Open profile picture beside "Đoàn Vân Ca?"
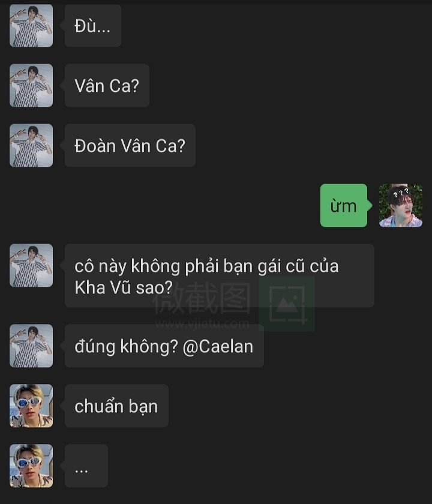Screen dimensions: 432x504 coord(31,145)
